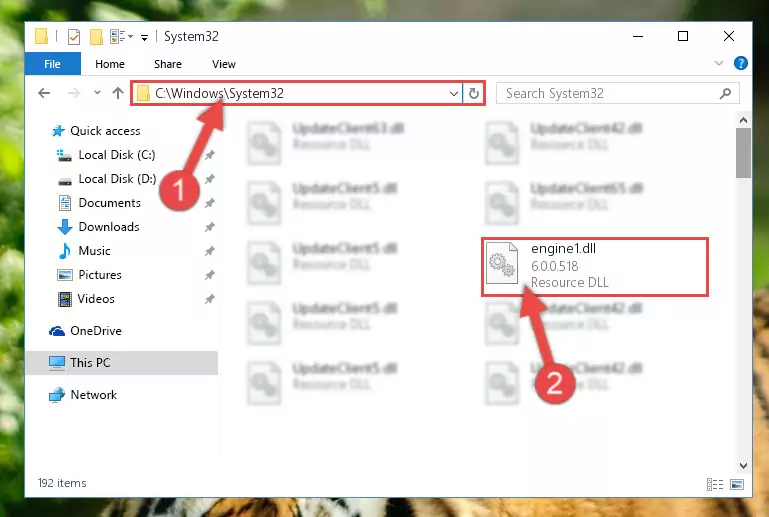
Task: Click the OneDrive cloud icon
Action: 57,332
